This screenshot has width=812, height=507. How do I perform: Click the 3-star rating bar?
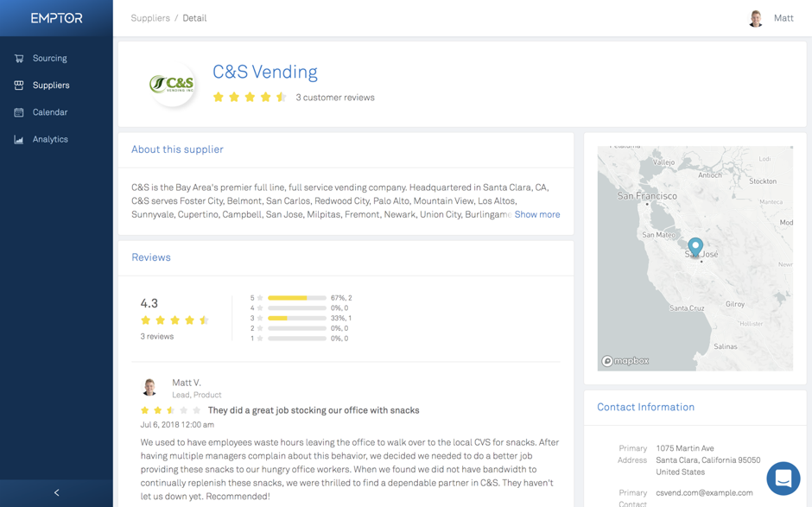pyautogui.click(x=296, y=319)
